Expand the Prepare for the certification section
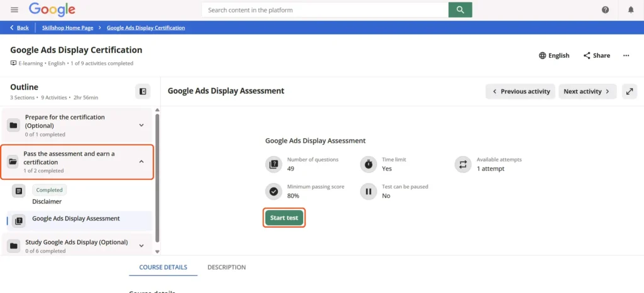This screenshot has height=293, width=644. point(142,125)
